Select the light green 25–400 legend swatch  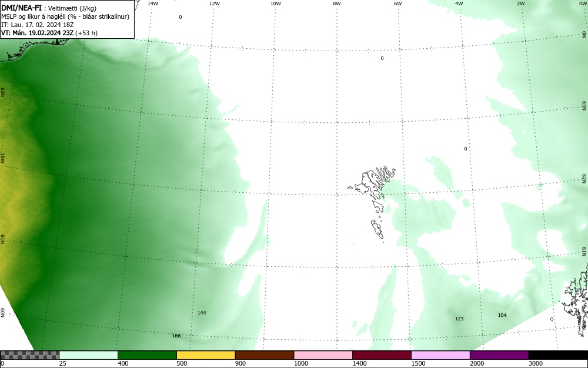coord(89,355)
